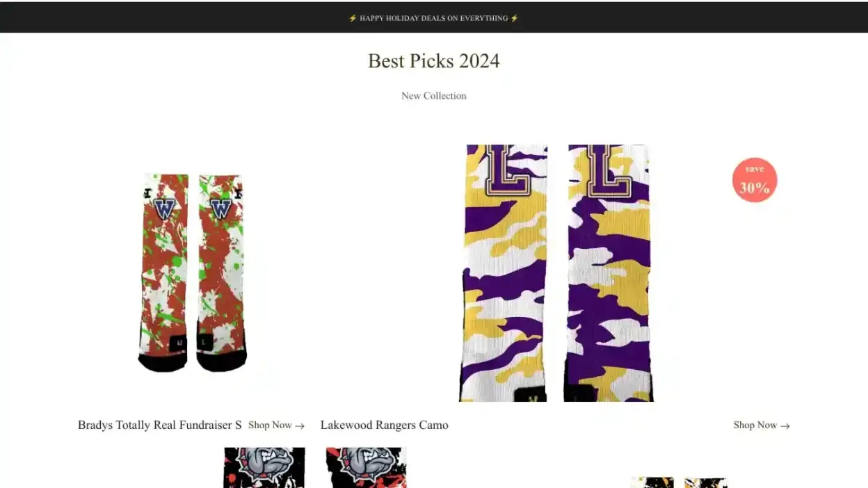Click the W logo on the left splatter sock
Image resolution: width=868 pixels, height=488 pixels.
click(164, 207)
